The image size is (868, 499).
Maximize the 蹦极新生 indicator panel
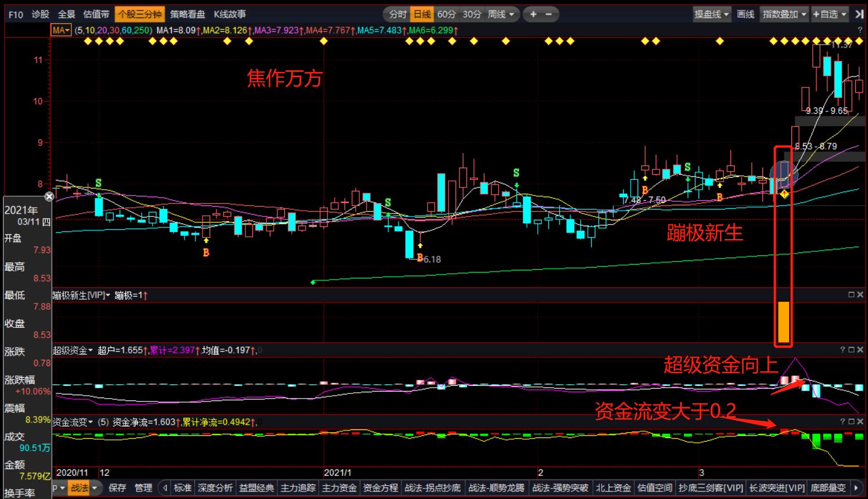(851, 295)
